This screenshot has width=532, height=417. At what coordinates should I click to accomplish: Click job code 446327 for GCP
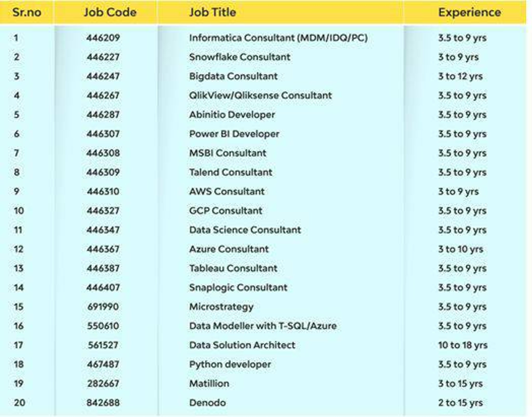pyautogui.click(x=103, y=211)
